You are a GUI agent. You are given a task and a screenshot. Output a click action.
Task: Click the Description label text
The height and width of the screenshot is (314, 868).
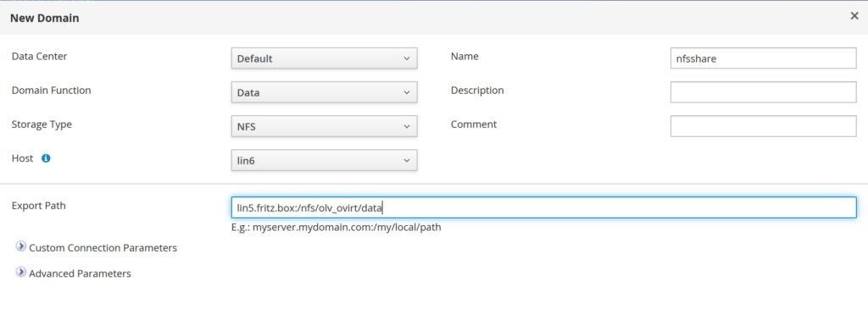477,90
